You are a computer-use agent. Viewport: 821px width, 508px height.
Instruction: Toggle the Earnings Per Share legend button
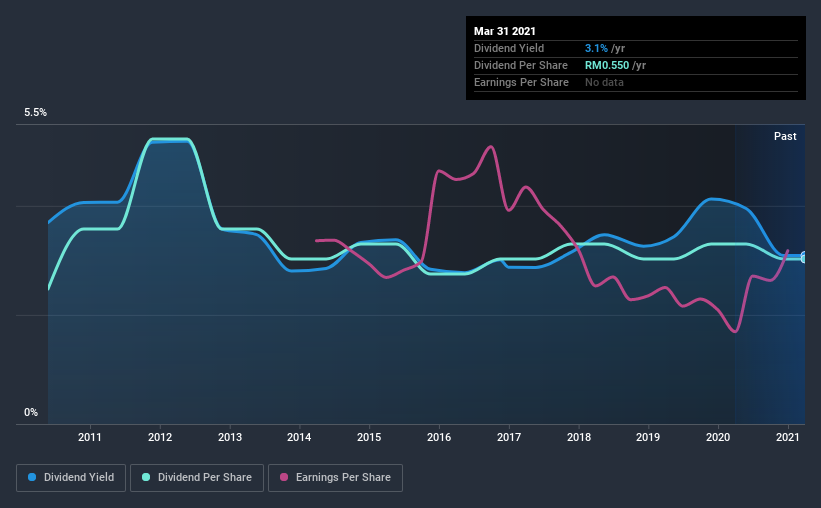point(335,478)
